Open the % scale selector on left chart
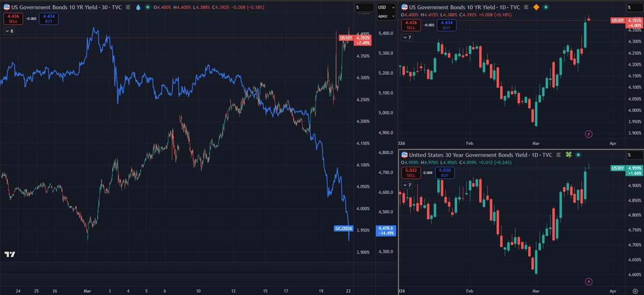644x295 pixels. pyautogui.click(x=363, y=8)
